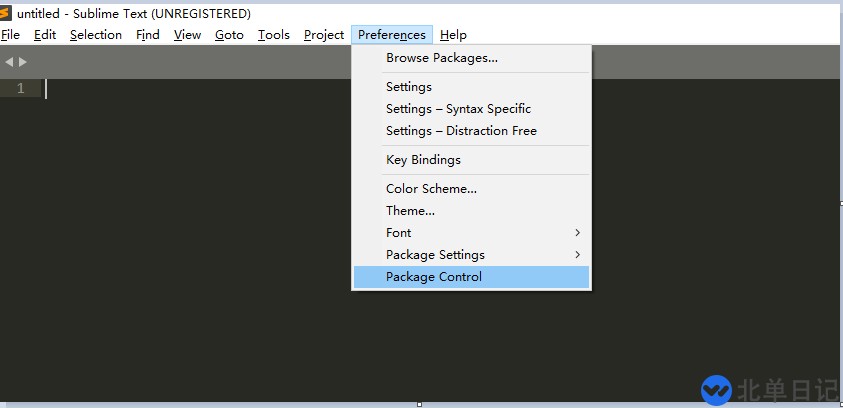This screenshot has width=843, height=408.
Task: Choose Settings – Syntax Specific
Action: tap(458, 109)
